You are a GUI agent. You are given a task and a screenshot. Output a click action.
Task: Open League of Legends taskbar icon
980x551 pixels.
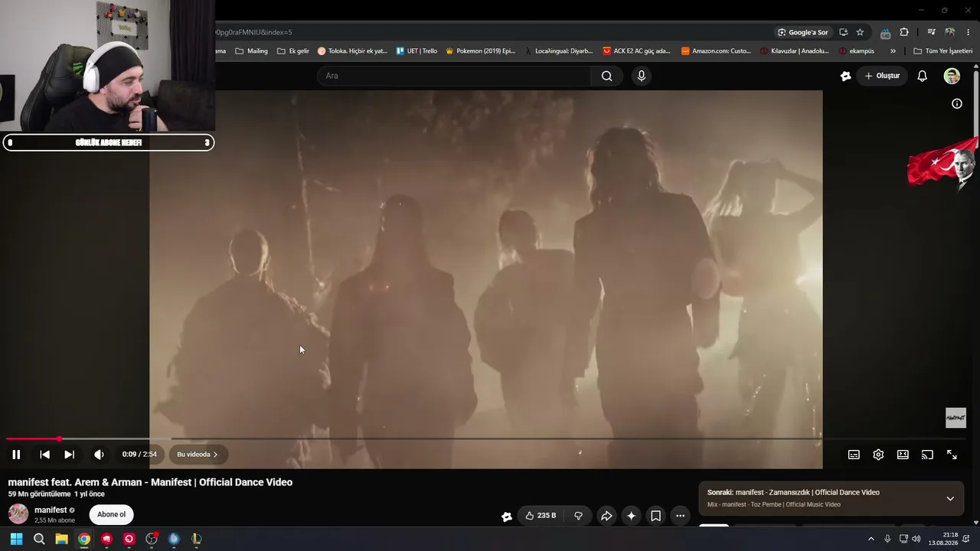pos(196,539)
